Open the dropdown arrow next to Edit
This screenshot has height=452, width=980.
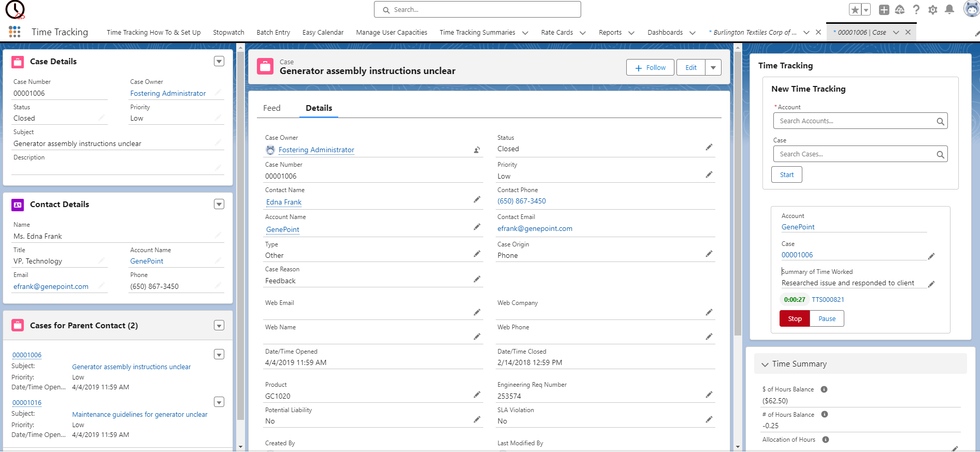point(713,68)
